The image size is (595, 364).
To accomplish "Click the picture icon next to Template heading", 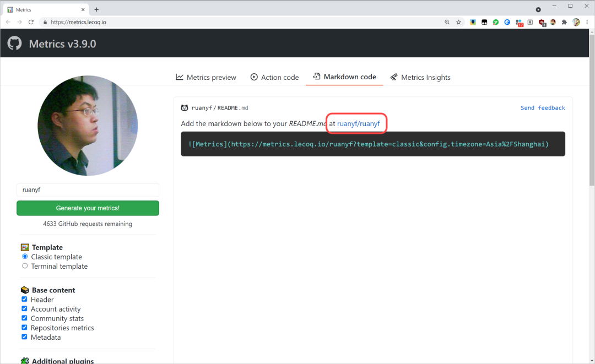I will point(24,247).
